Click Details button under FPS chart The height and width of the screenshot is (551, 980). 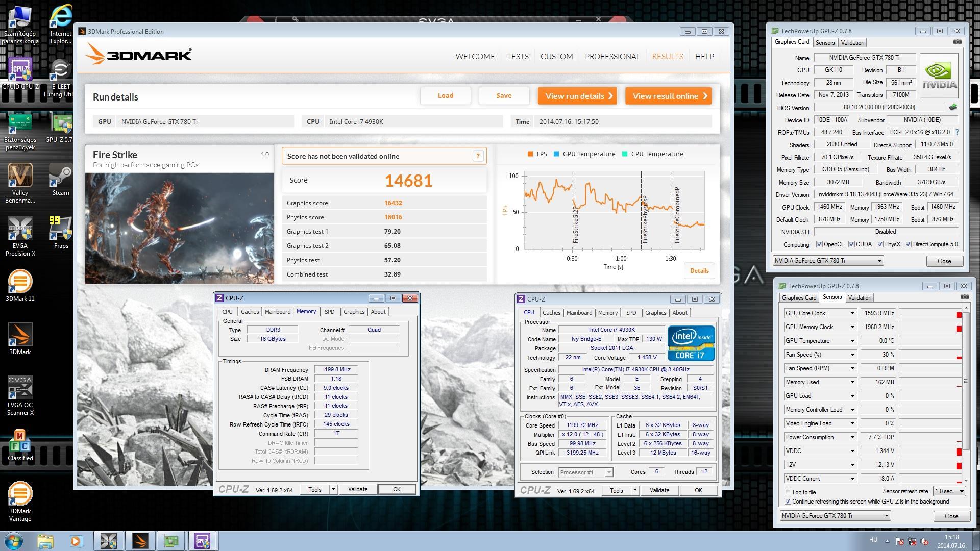pos(699,271)
